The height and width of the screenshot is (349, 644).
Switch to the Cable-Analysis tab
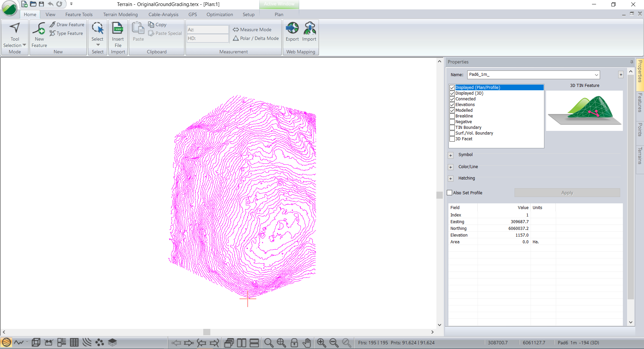click(x=163, y=14)
